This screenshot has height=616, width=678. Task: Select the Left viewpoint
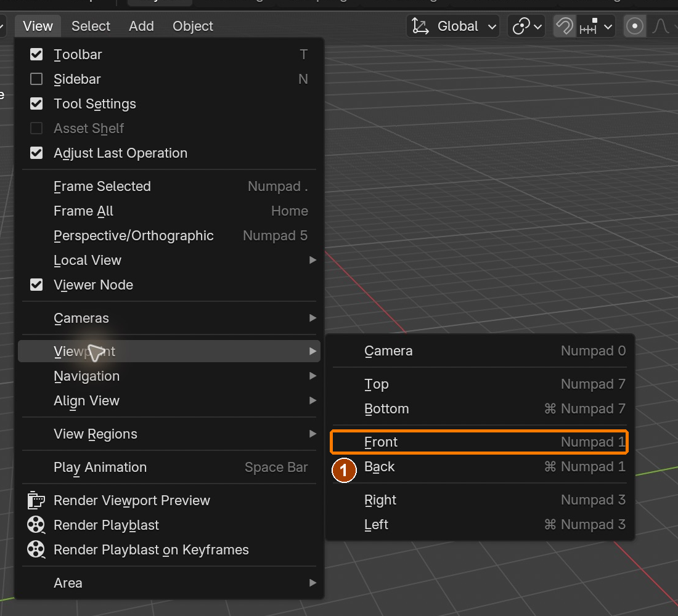pyautogui.click(x=480, y=524)
